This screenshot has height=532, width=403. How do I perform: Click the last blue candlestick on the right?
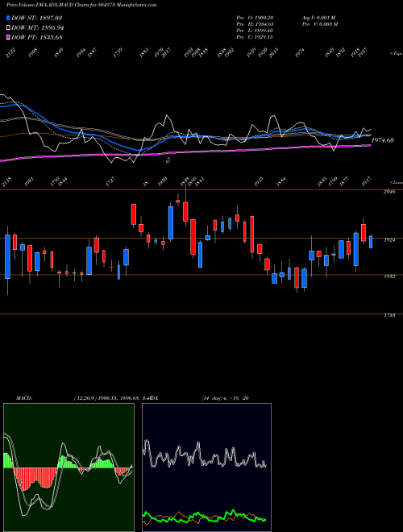(371, 242)
